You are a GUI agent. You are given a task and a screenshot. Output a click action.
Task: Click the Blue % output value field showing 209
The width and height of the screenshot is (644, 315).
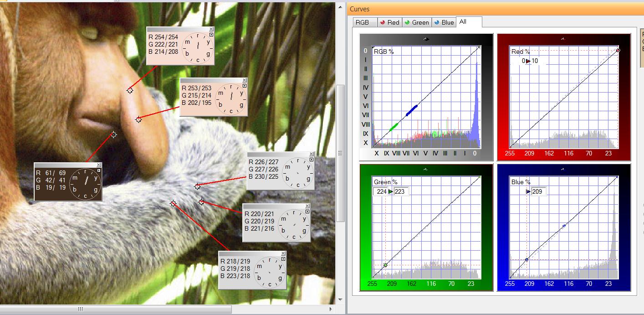(538, 192)
